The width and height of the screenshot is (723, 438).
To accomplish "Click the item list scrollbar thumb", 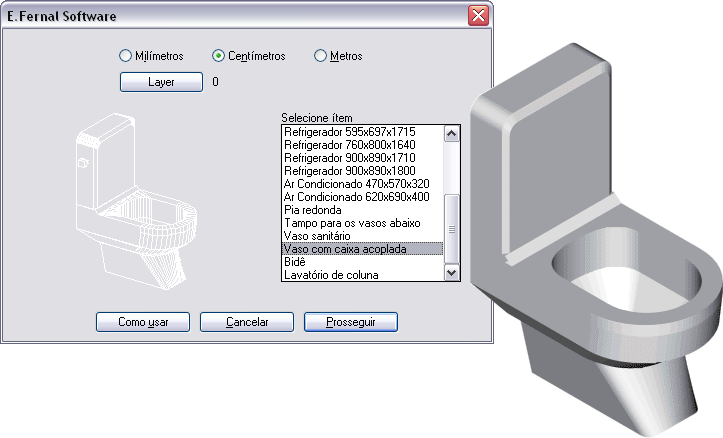I will (450, 227).
